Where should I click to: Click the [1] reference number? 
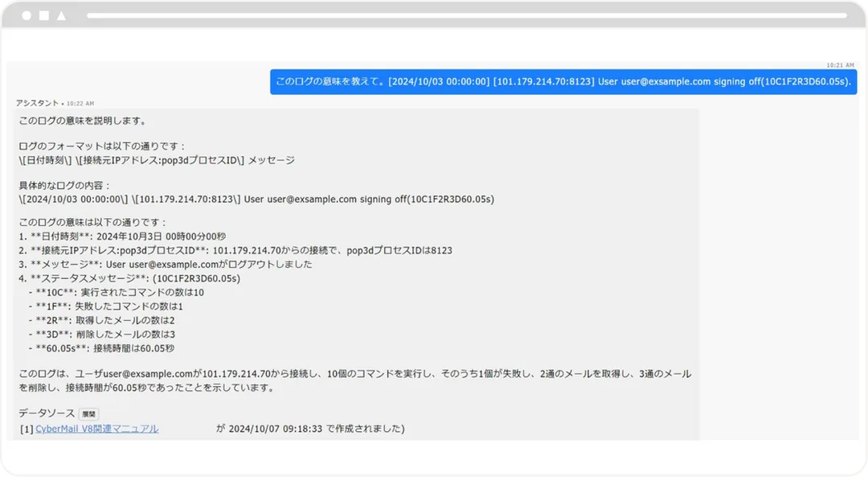click(27, 429)
